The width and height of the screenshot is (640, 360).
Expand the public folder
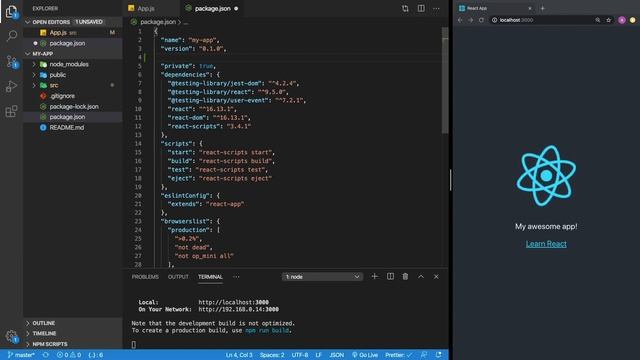73,75
